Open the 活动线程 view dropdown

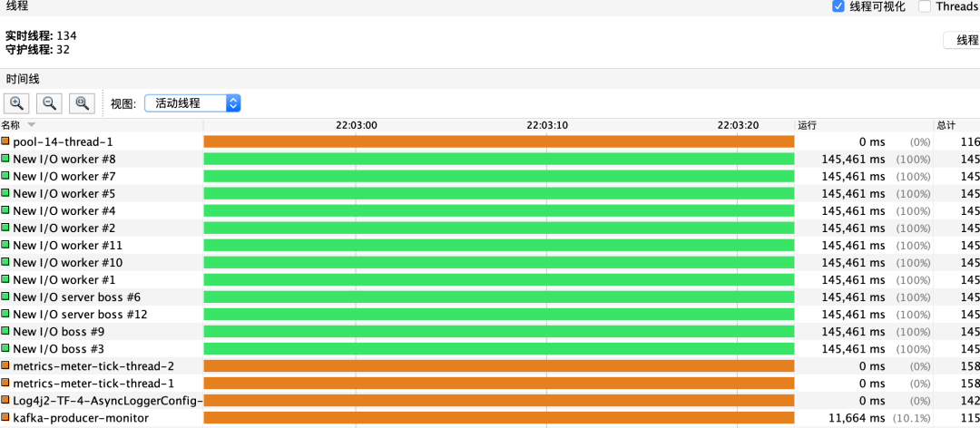pyautogui.click(x=192, y=103)
